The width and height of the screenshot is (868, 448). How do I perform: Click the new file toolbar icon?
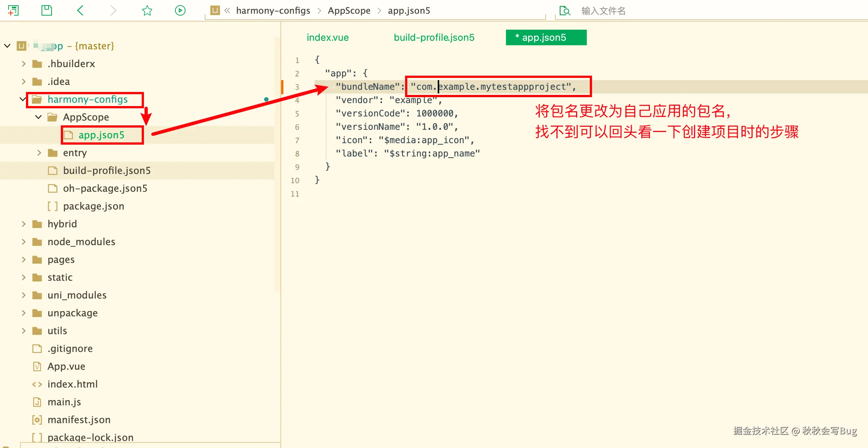tap(13, 10)
